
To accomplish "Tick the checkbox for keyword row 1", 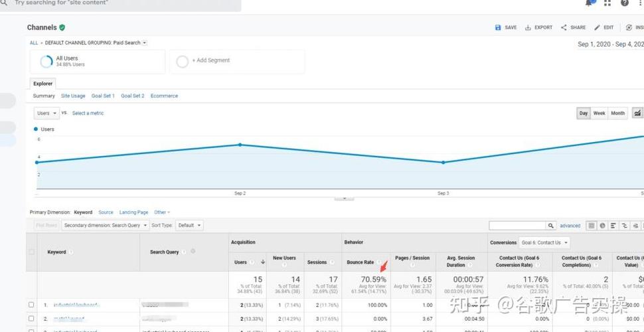I will pos(31,305).
